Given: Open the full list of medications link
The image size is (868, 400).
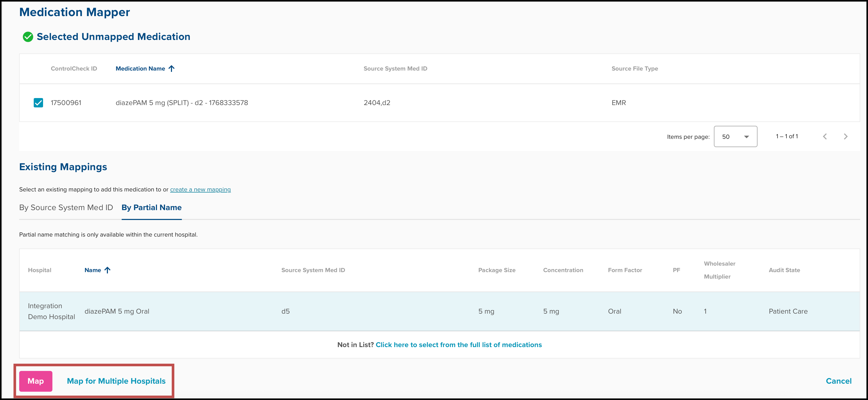Looking at the screenshot, I should 459,345.
